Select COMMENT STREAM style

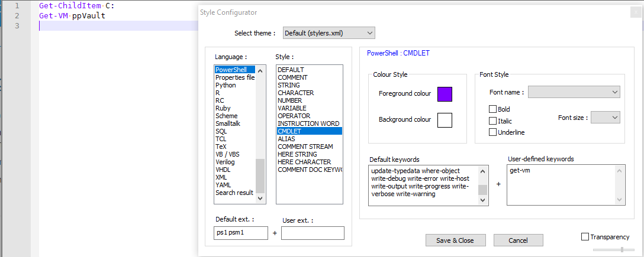point(309,147)
